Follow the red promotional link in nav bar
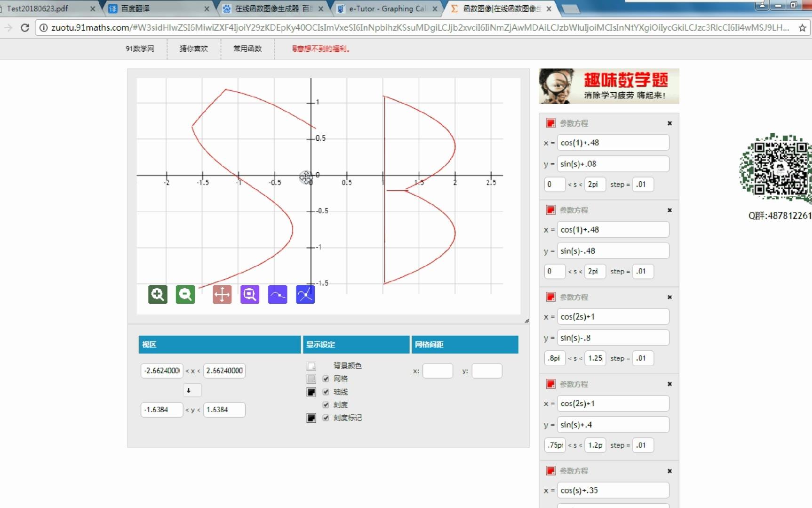Viewport: 812px width, 508px height. (x=321, y=48)
